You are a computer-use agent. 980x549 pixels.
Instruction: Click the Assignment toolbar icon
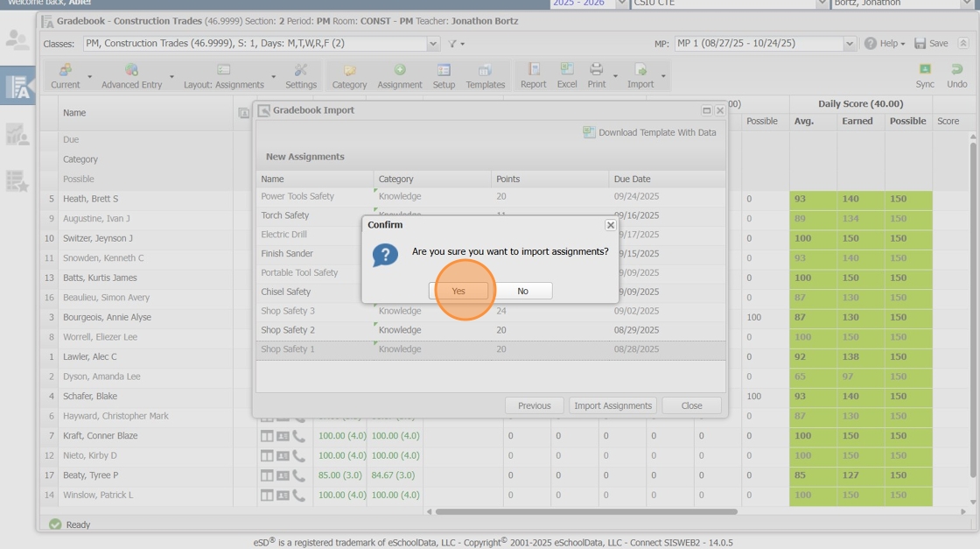(x=400, y=76)
